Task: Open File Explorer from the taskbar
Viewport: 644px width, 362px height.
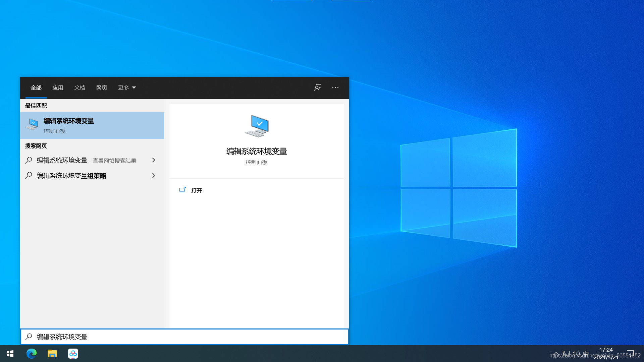Action: tap(52, 353)
